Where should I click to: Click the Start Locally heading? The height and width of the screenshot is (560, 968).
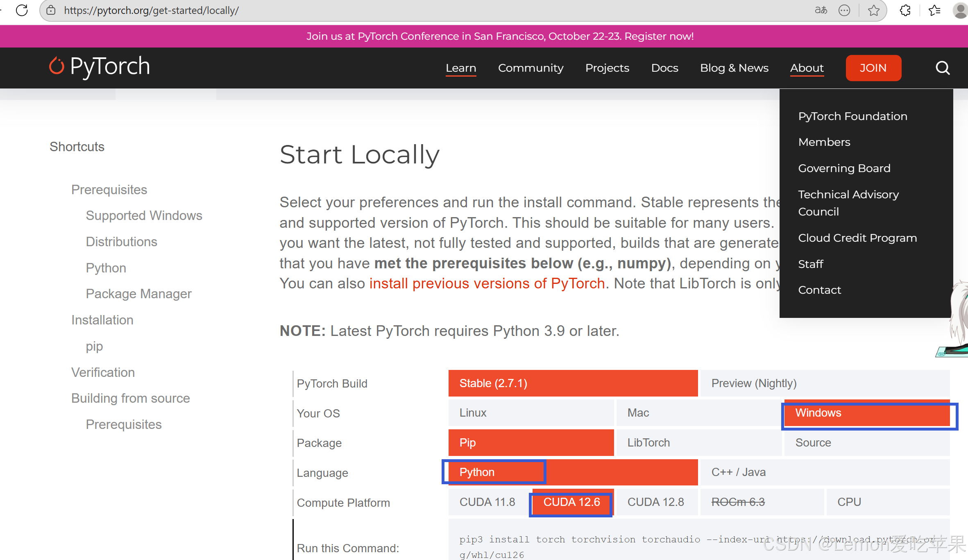(359, 155)
